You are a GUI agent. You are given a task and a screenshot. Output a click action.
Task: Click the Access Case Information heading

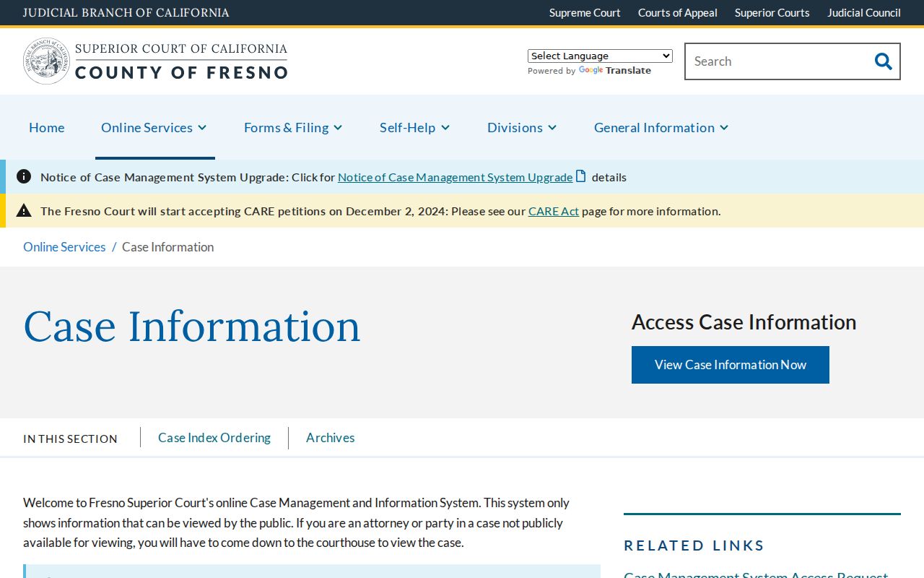(744, 322)
